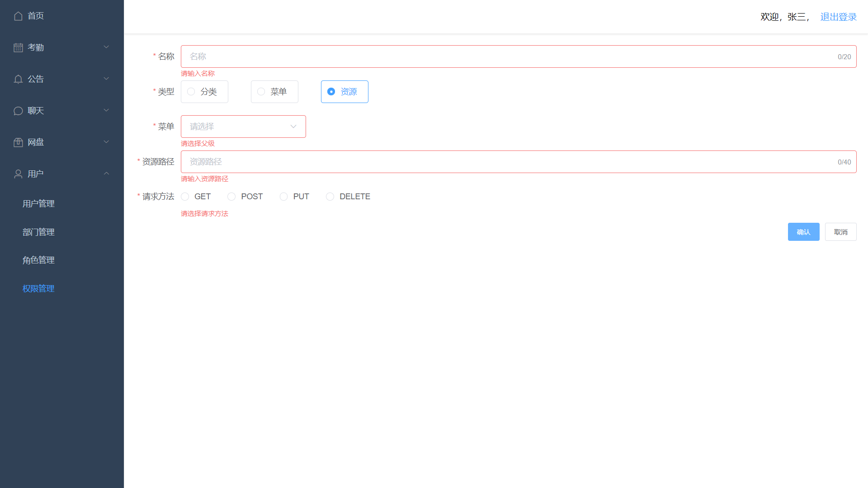Expand the 考勤 sidebar submenu arrow
The image size is (868, 488).
106,47
